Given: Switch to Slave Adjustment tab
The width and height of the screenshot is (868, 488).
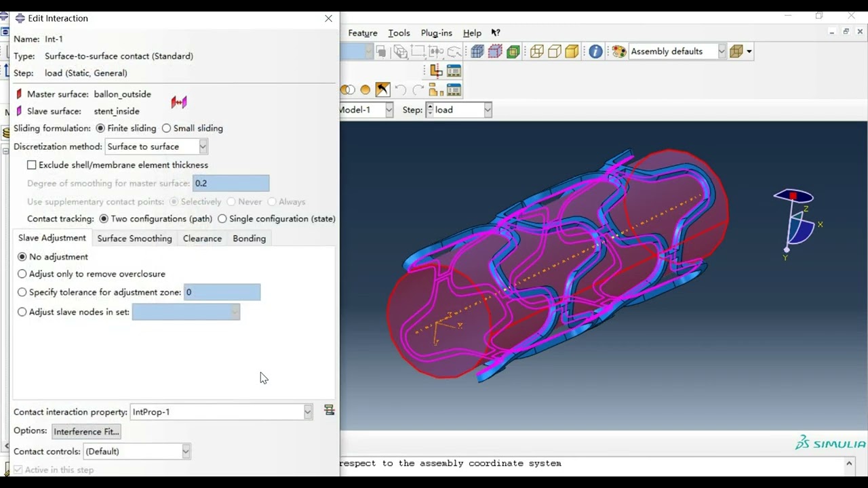Looking at the screenshot, I should coord(52,238).
